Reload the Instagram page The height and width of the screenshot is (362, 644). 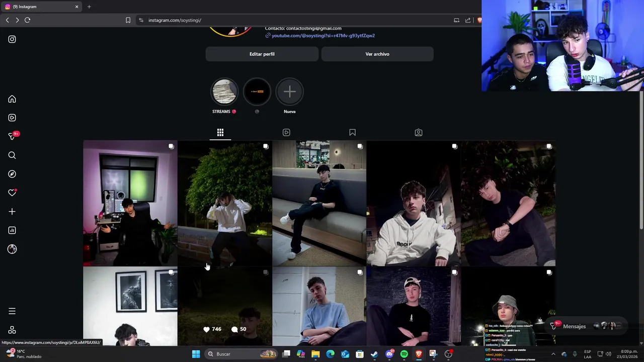pos(28,20)
